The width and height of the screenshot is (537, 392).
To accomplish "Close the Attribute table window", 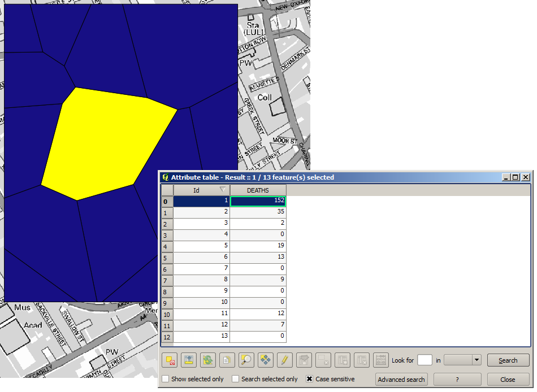I will (x=508, y=379).
